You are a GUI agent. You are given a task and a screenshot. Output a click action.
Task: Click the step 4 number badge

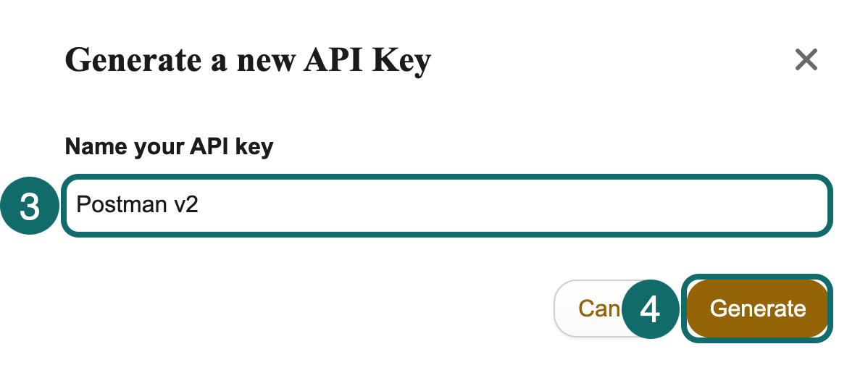point(651,310)
